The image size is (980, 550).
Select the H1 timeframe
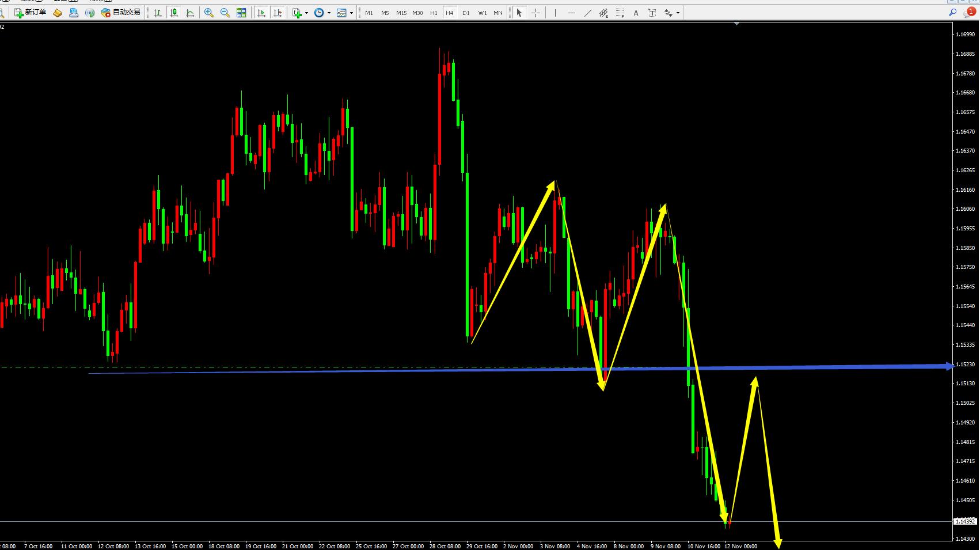pos(434,13)
